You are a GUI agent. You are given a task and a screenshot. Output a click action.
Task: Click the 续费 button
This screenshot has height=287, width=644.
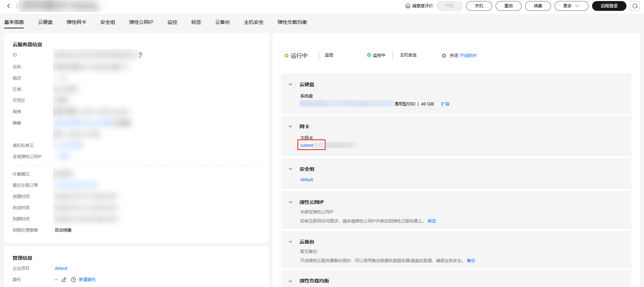point(538,6)
